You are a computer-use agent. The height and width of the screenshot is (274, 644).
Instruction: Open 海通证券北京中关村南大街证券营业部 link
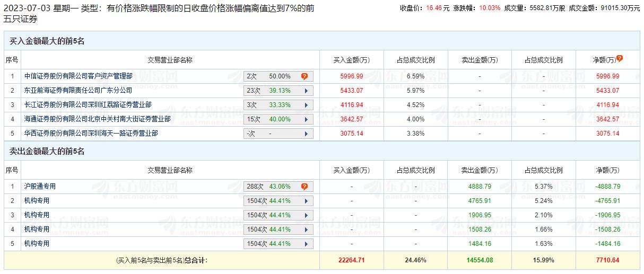point(97,119)
